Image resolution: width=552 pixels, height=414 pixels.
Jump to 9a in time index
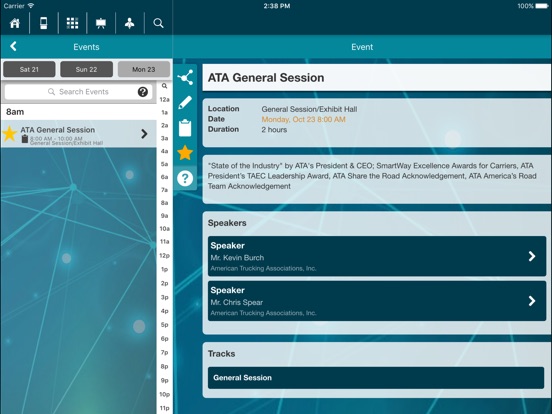(x=164, y=216)
